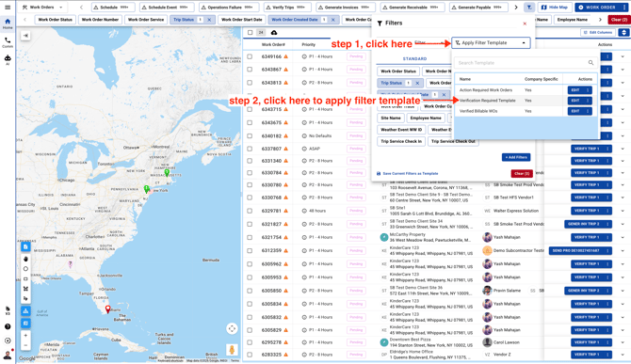Screen dimensions: 631x364
Task: Click the warning icon for order 6349166
Action: [x=286, y=56]
